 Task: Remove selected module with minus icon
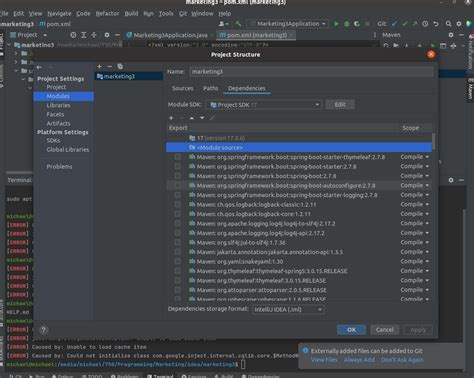(x=109, y=67)
